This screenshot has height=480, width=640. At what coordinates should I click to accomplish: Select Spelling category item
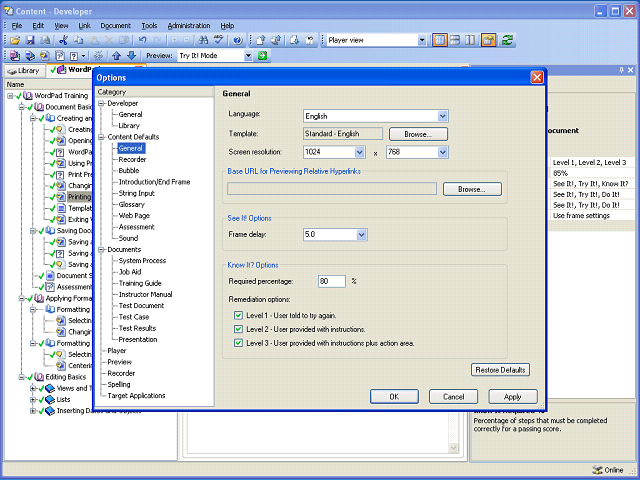[x=119, y=384]
